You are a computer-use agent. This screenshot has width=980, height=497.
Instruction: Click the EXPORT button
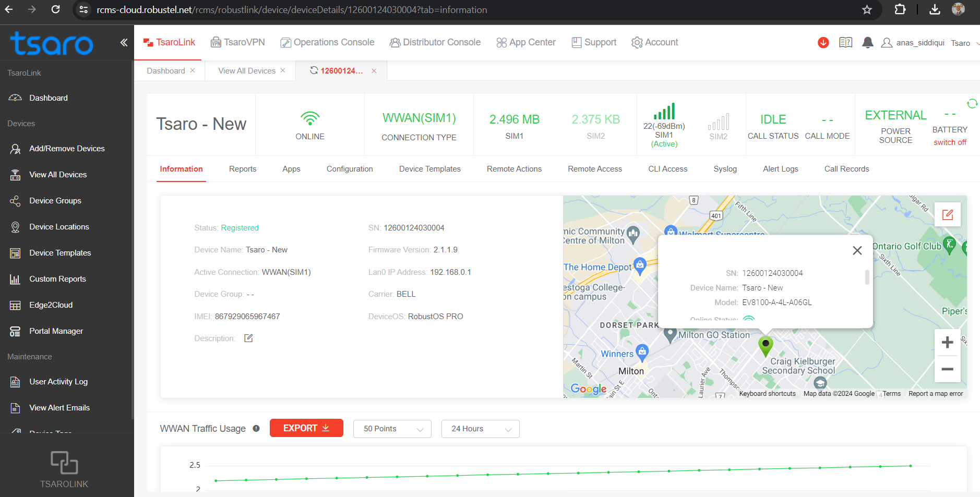point(306,428)
